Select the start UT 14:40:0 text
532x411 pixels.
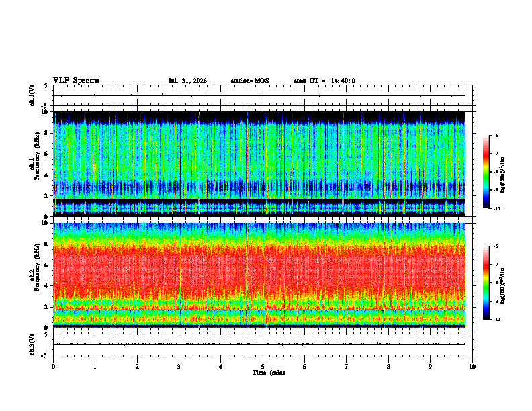(x=324, y=81)
